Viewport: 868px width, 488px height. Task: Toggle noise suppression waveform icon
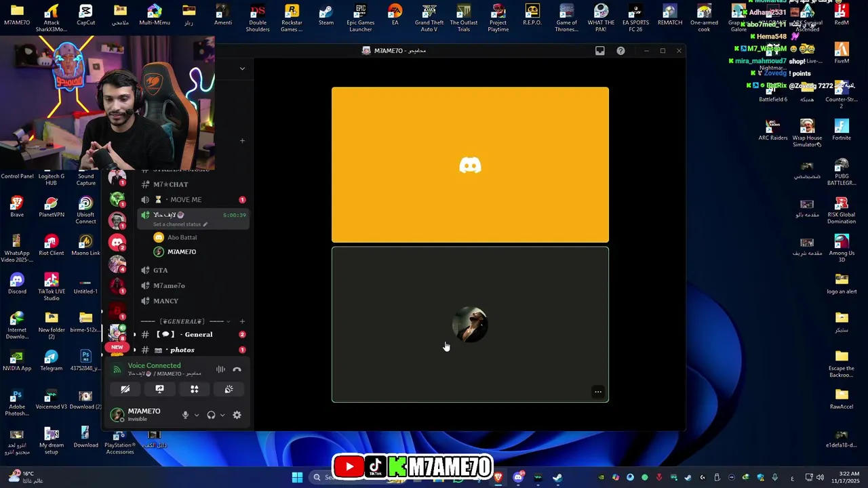click(220, 369)
